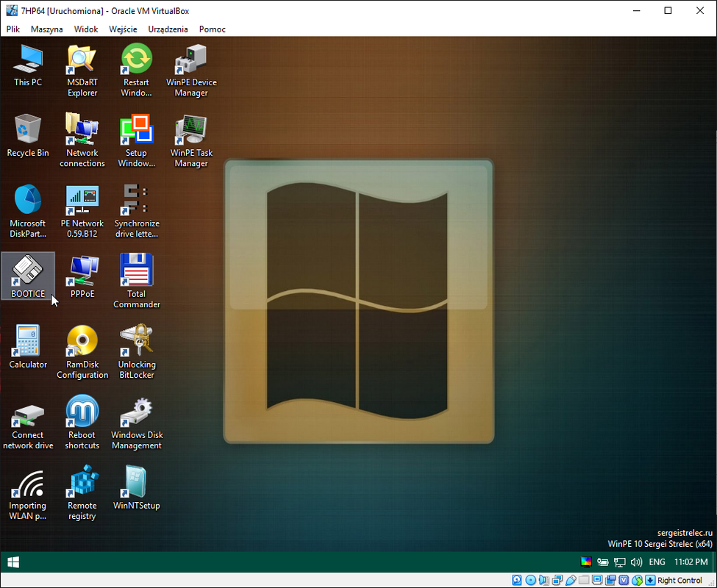
Task: Open the PPPoE shortcut icon
Action: point(82,276)
